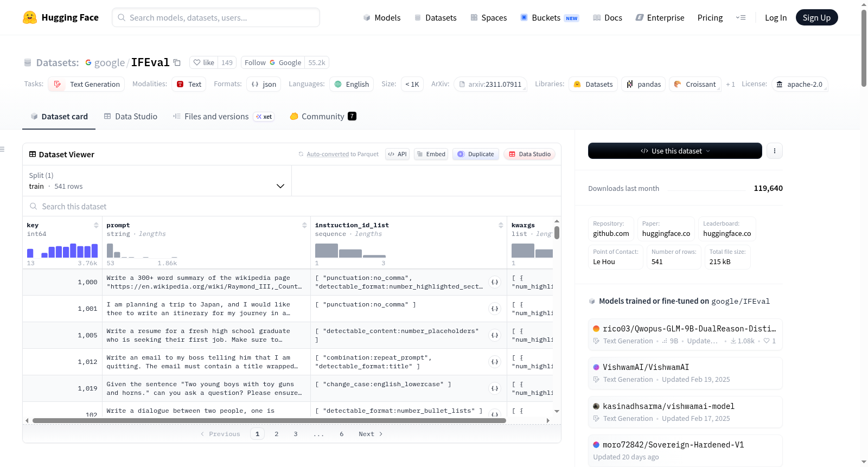Open the Dataset card tab
The height and width of the screenshot is (467, 868).
(59, 117)
